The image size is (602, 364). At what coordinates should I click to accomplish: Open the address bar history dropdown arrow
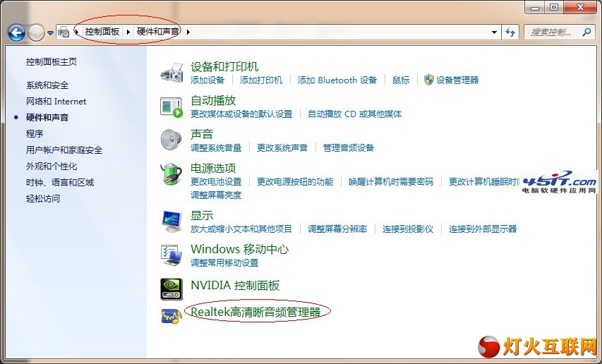(495, 32)
